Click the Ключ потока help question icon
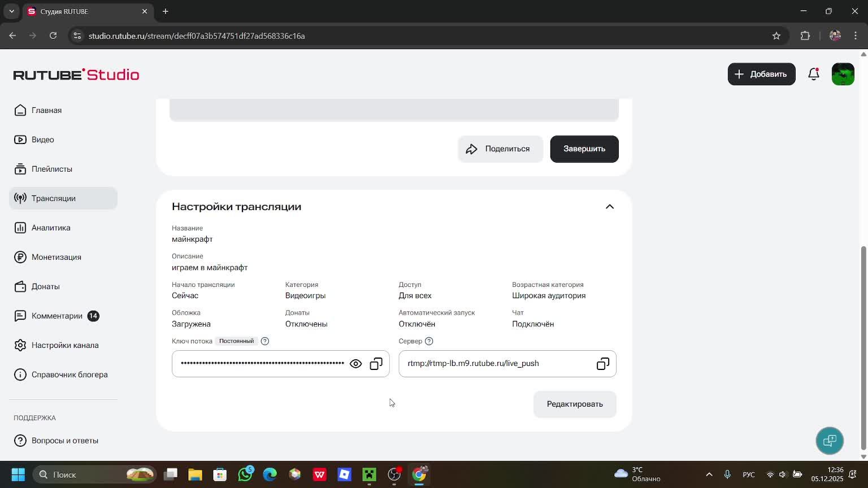Viewport: 868px width, 488px height. 265,341
